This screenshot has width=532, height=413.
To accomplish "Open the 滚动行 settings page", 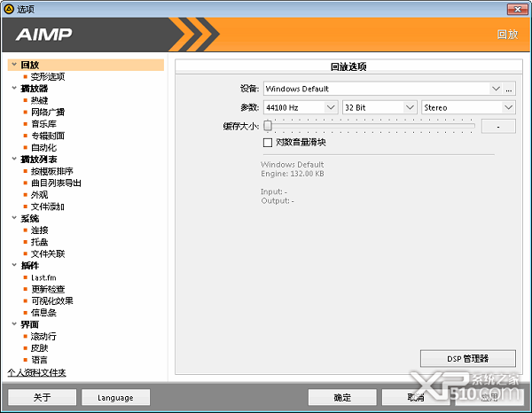I will [x=43, y=337].
